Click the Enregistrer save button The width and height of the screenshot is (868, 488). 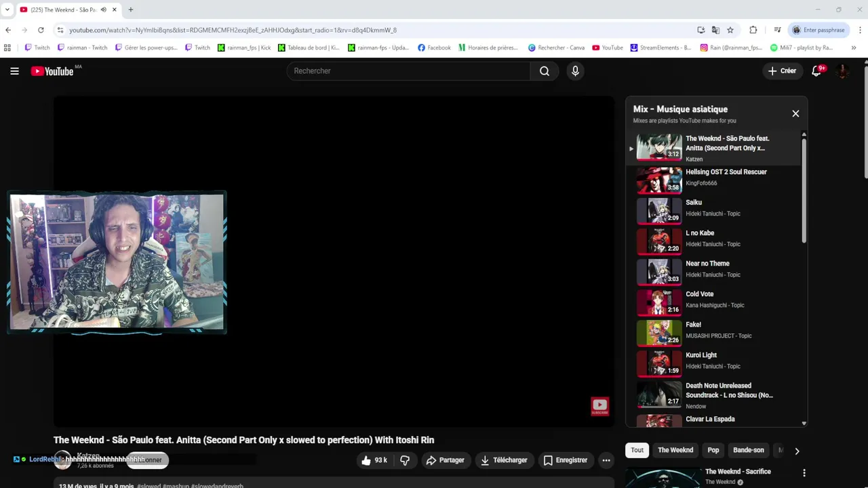pos(566,460)
